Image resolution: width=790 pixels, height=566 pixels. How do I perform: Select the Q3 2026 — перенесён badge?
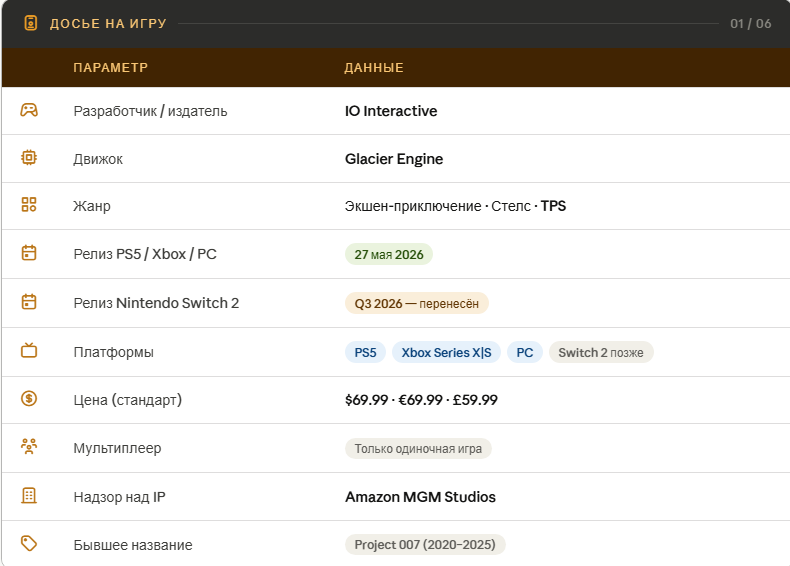417,303
